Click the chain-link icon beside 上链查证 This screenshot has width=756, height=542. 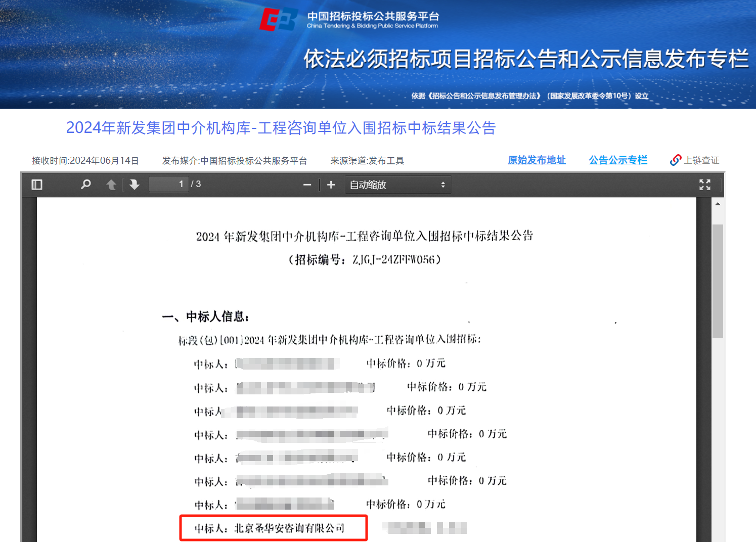pos(676,160)
